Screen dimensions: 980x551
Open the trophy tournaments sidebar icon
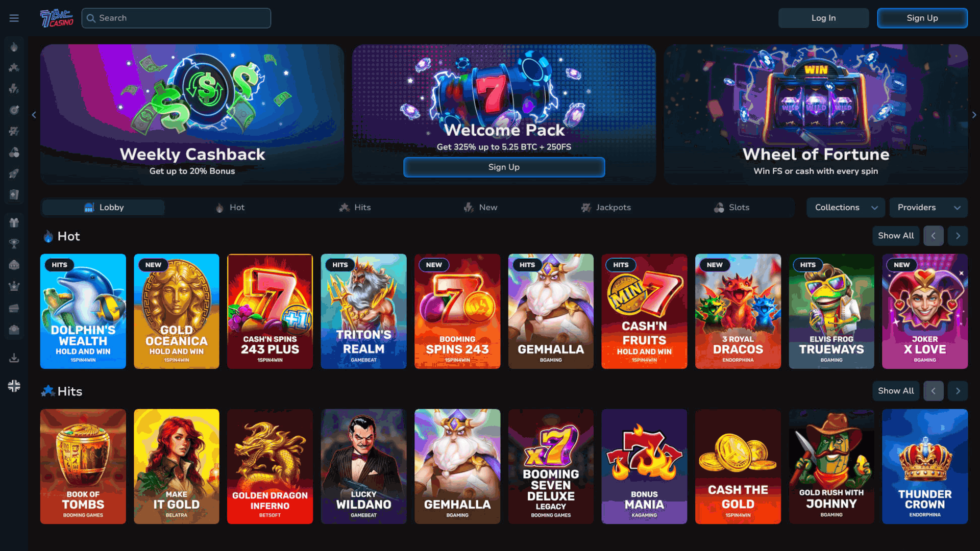click(x=14, y=243)
